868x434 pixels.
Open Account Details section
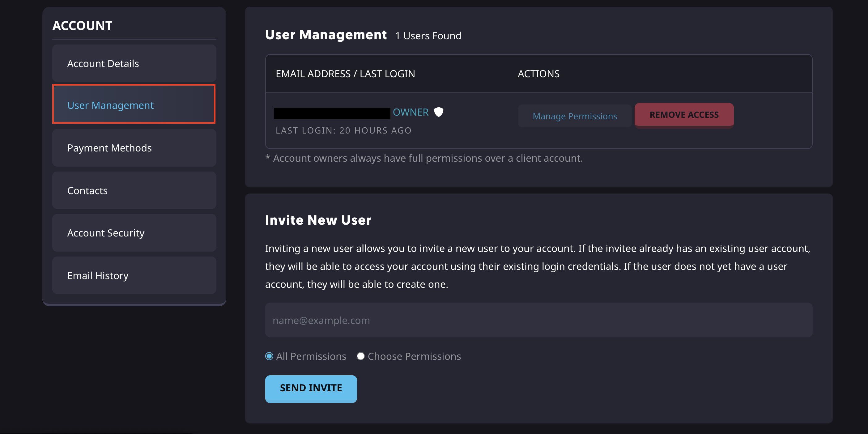[134, 63]
